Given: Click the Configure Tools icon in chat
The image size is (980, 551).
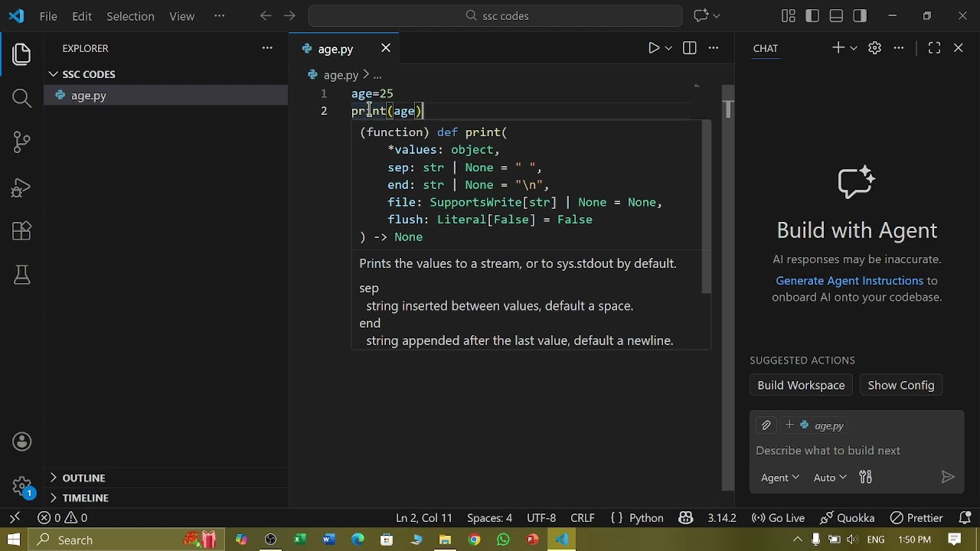Looking at the screenshot, I should [x=866, y=478].
